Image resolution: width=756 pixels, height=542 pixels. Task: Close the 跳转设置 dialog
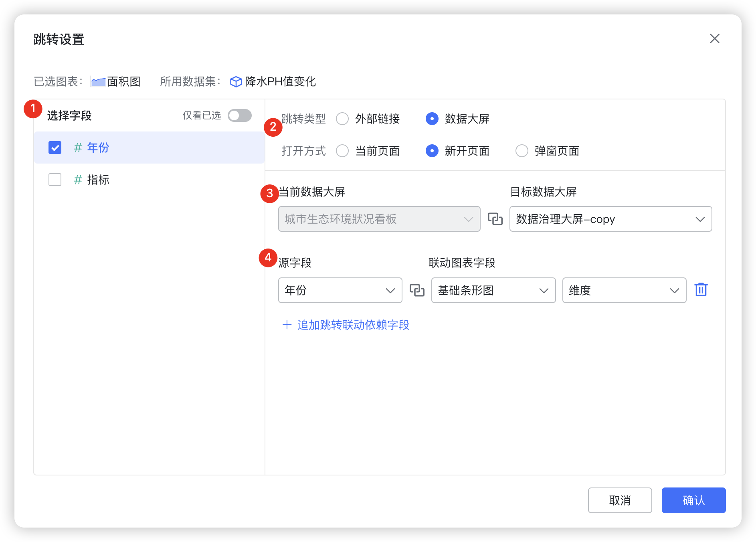point(714,38)
